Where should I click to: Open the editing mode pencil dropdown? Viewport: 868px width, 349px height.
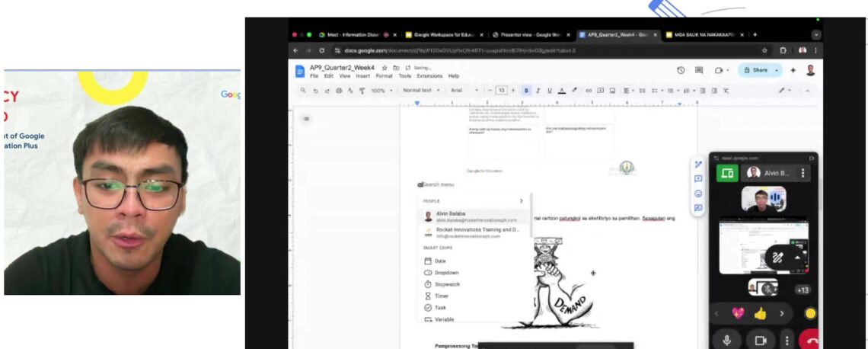click(x=785, y=90)
